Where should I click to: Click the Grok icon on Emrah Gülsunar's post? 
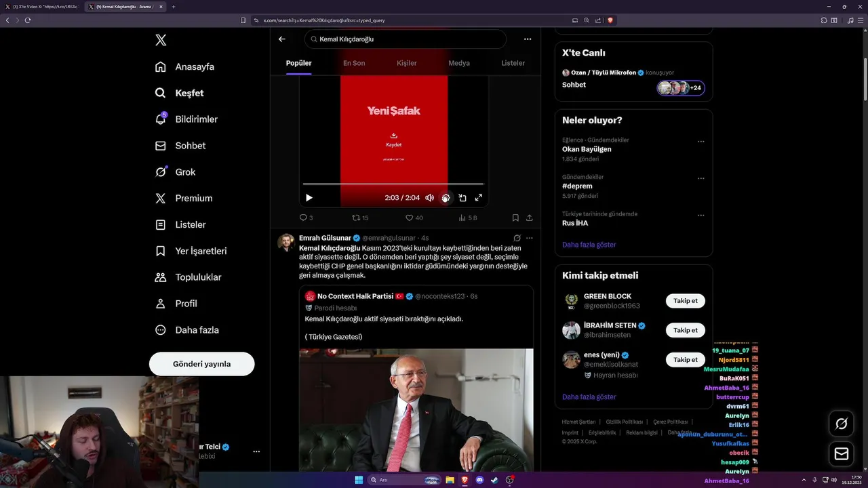[x=517, y=238]
